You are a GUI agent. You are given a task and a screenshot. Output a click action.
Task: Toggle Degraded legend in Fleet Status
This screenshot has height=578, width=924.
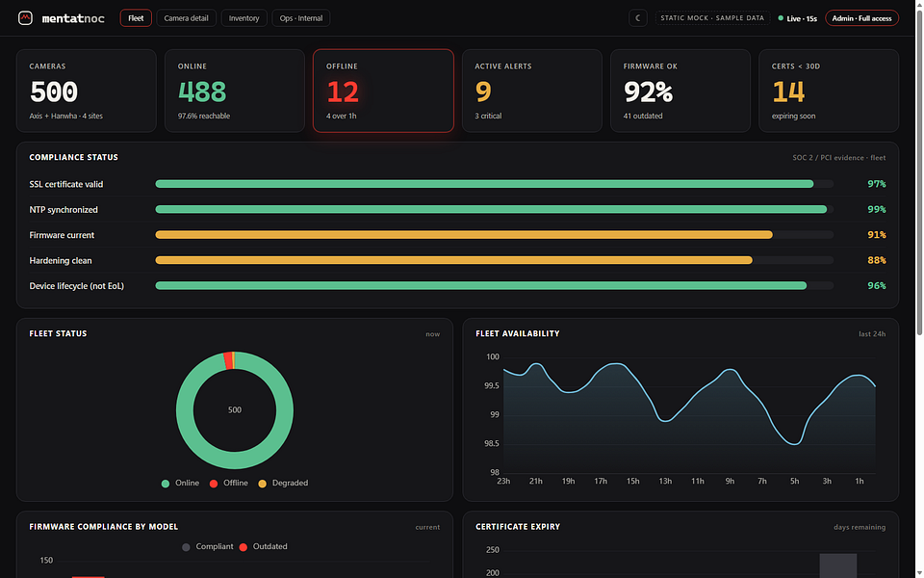[x=283, y=483]
